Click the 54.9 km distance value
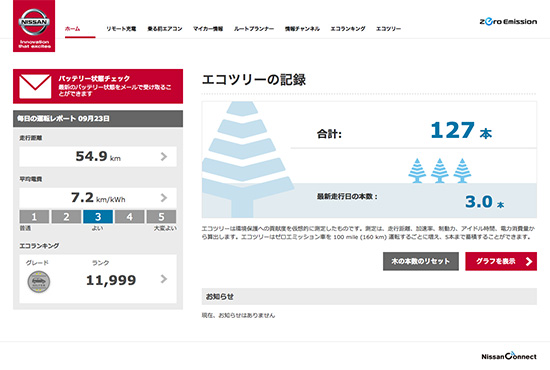550x370 pixels. click(x=98, y=156)
